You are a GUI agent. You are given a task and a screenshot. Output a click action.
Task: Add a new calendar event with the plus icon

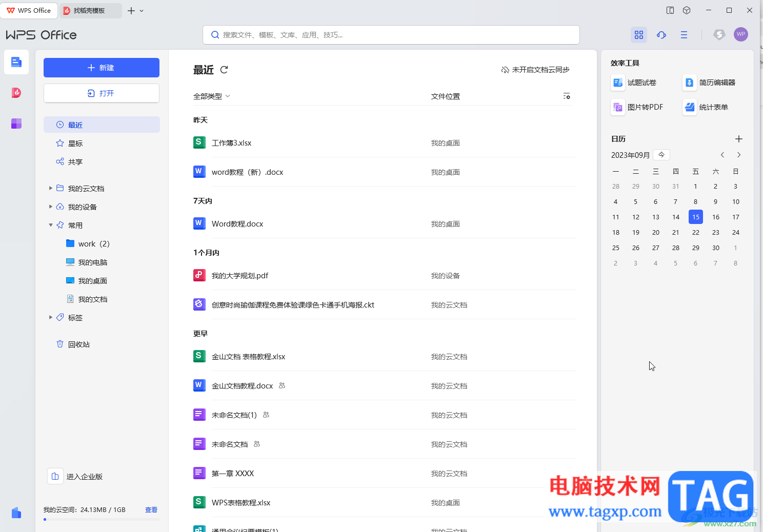point(739,139)
